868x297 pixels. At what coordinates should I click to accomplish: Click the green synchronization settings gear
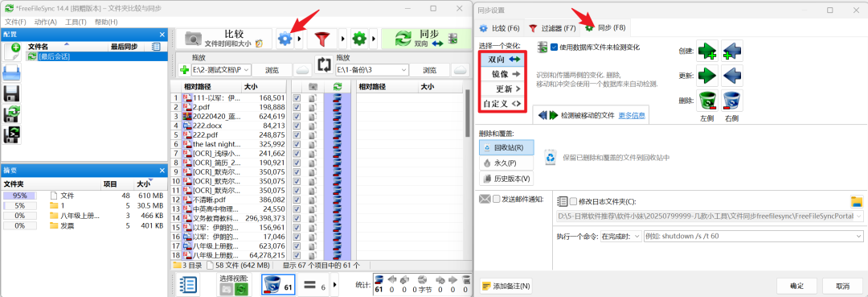[x=360, y=39]
